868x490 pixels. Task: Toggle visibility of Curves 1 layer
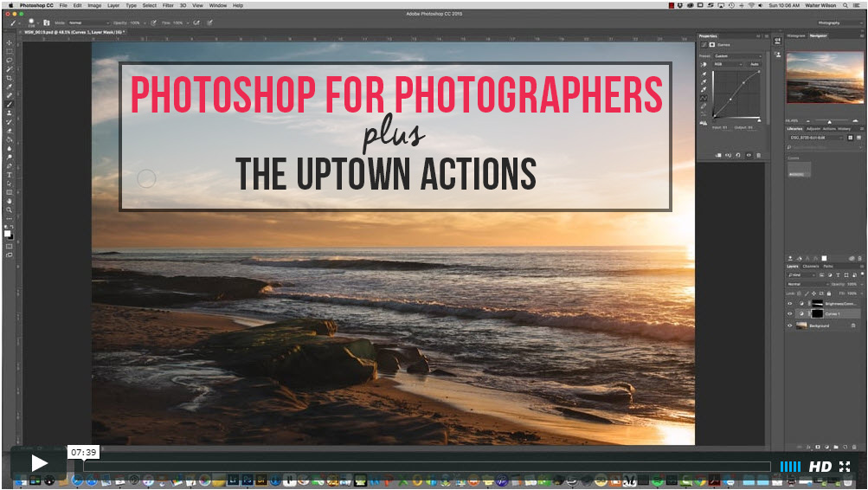[790, 313]
